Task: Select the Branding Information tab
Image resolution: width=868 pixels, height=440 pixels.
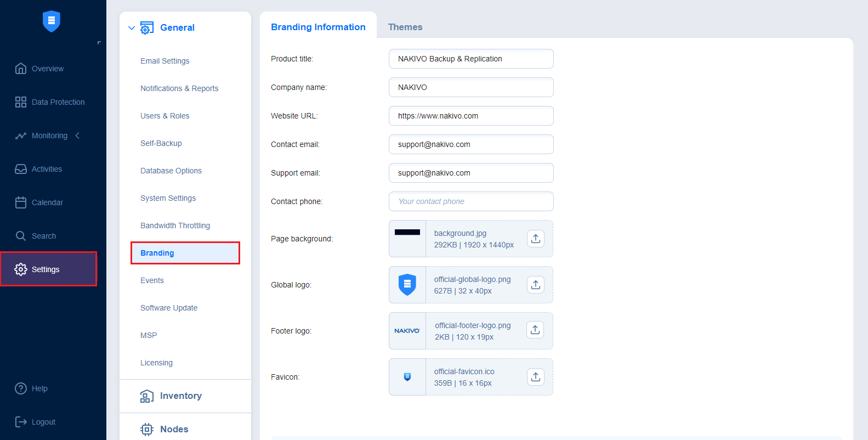Action: click(x=318, y=27)
